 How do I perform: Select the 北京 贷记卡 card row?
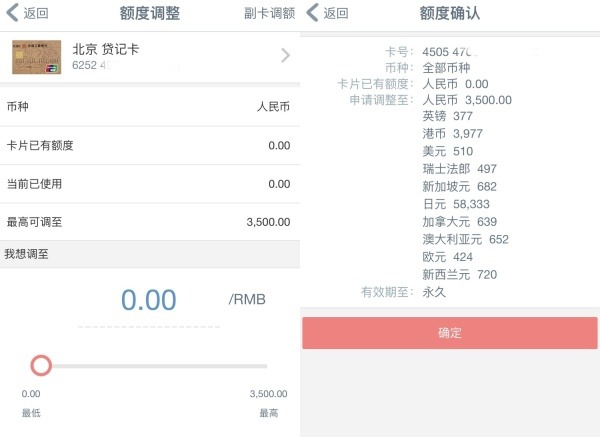(150, 57)
